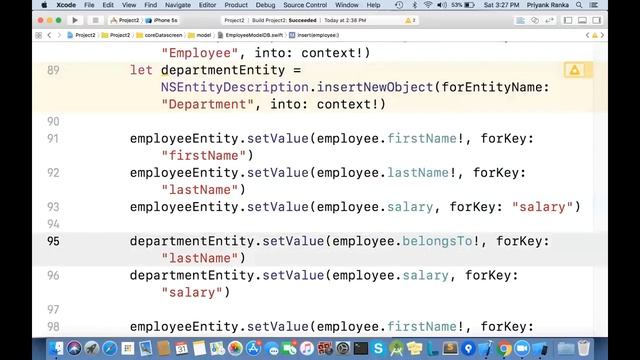
Task: Open the Edit menu
Action: tap(108, 5)
